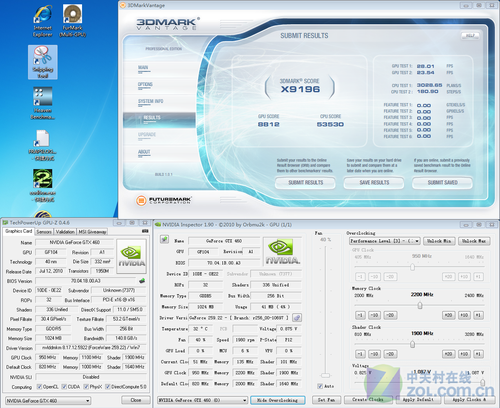Click NVIDIA logo in Inspector window
This screenshot has height=408, width=500.
click(x=283, y=251)
